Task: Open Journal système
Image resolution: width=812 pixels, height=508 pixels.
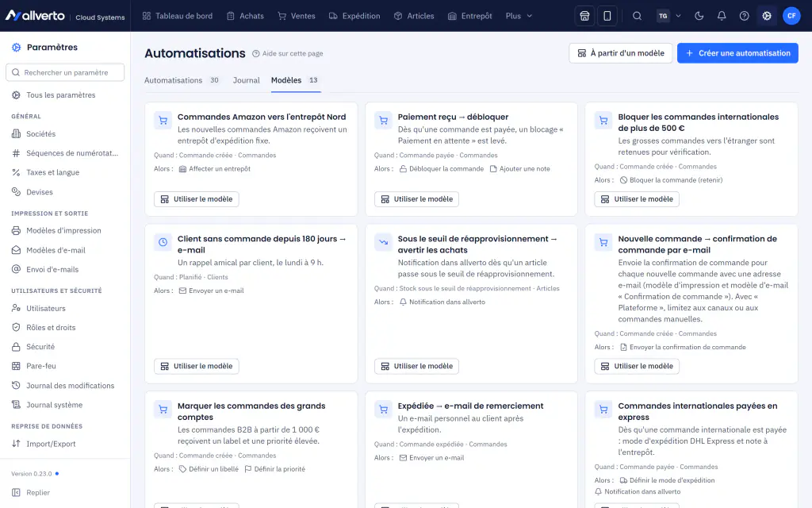Action: [x=55, y=405]
